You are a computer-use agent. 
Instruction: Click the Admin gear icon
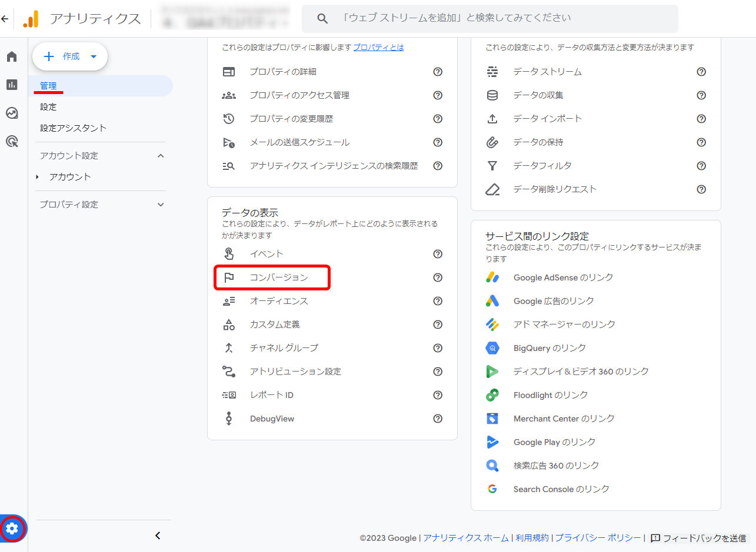(12, 528)
